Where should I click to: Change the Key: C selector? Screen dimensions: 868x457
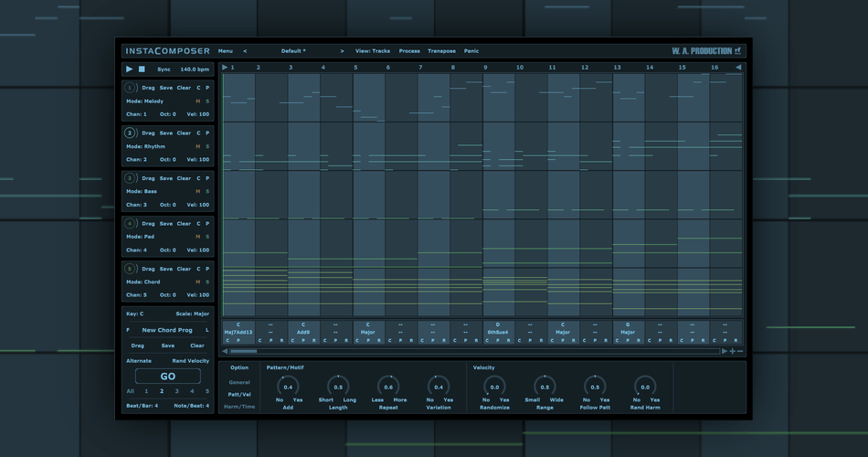pos(134,314)
